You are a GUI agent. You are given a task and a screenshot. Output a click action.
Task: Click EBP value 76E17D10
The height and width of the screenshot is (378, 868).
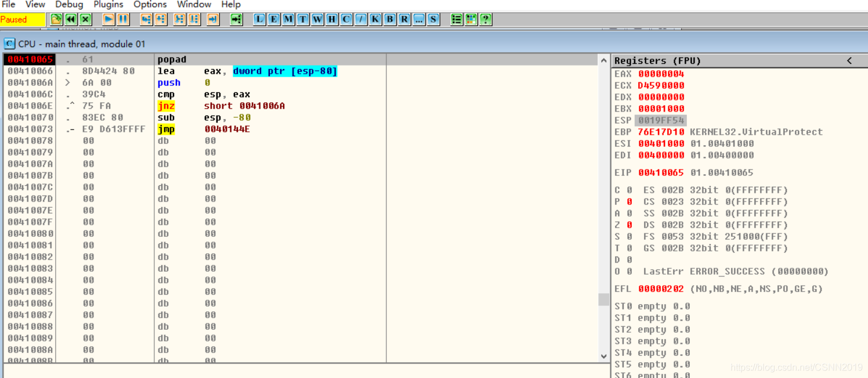coord(661,132)
